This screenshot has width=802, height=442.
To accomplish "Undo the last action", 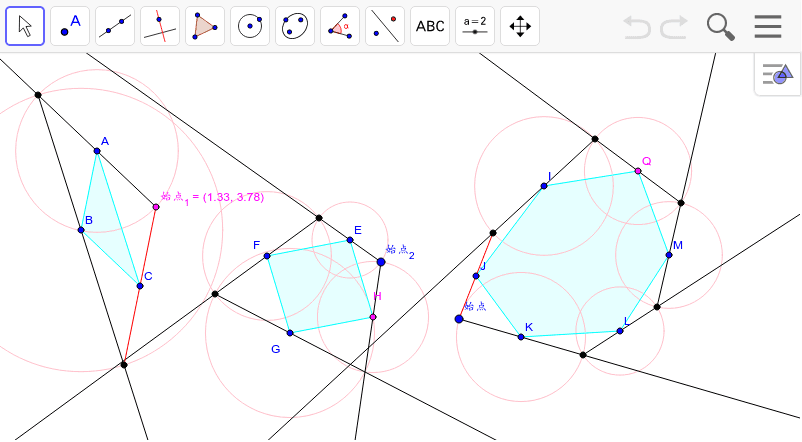I will pos(637,27).
